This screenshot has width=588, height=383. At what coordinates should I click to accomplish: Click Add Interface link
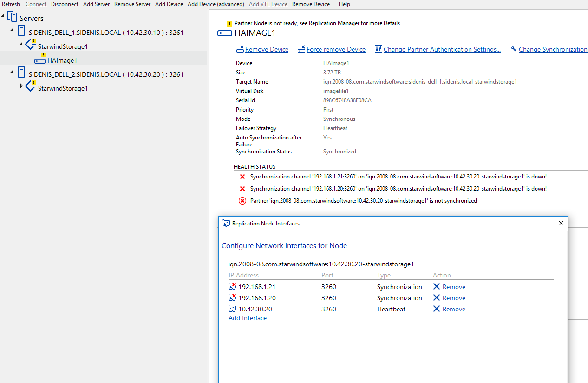click(248, 318)
